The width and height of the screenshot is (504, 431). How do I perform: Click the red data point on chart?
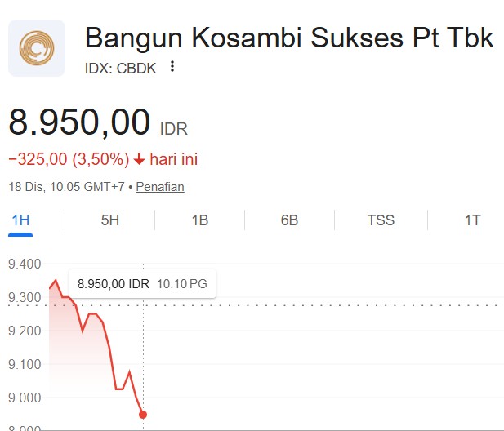coord(143,415)
